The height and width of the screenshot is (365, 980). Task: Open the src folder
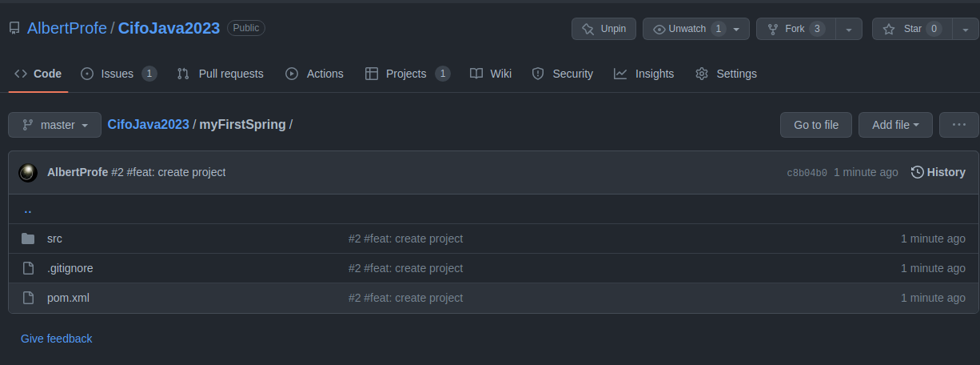(x=54, y=239)
